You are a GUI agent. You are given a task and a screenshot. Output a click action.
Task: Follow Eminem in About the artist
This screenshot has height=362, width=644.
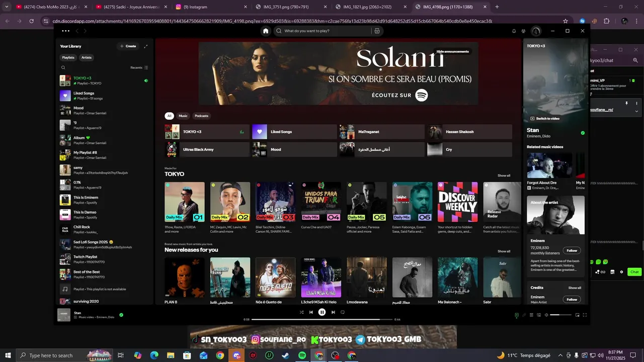click(x=572, y=250)
